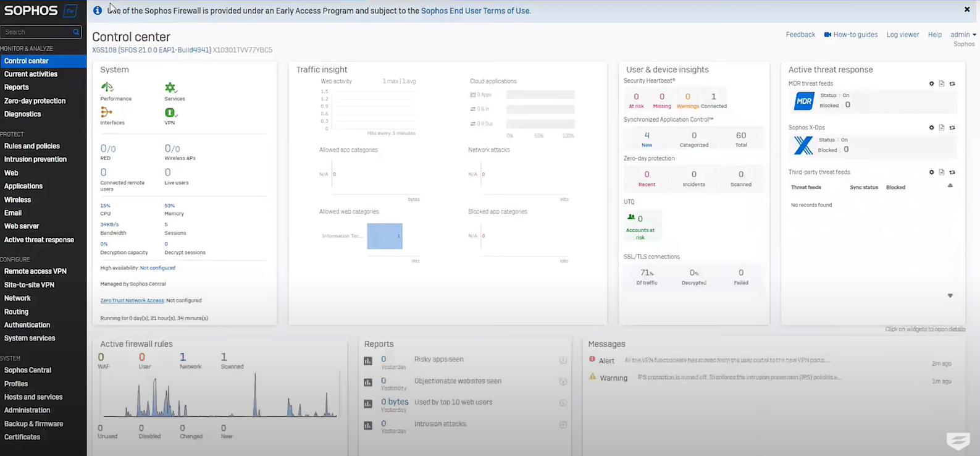Open MDR threat feeds report document icon
The image size is (980, 456).
click(x=942, y=84)
